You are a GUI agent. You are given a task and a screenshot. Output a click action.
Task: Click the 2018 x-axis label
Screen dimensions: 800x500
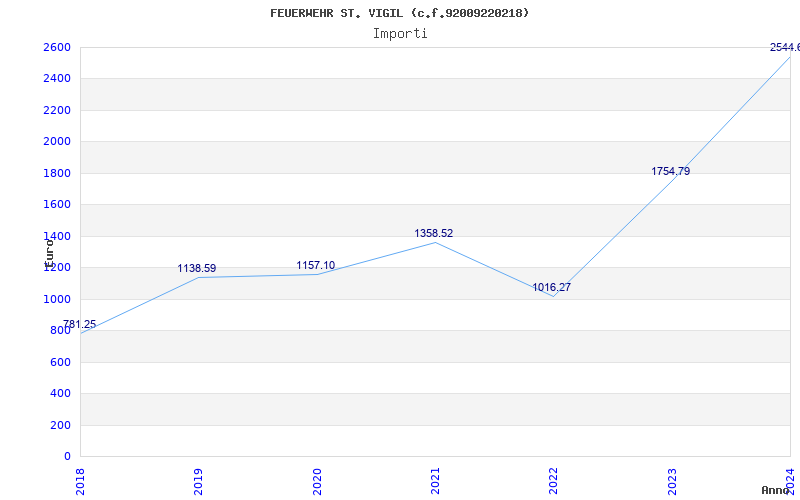80,482
